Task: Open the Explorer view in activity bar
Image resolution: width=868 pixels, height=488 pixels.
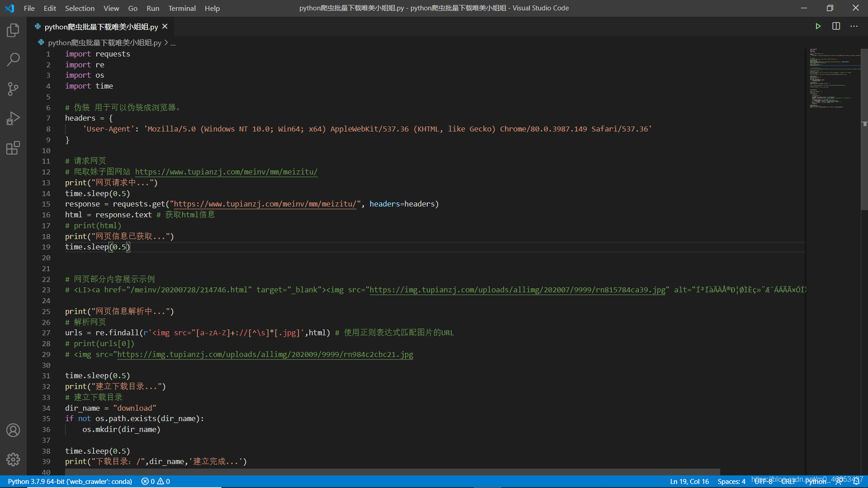Action: (13, 30)
